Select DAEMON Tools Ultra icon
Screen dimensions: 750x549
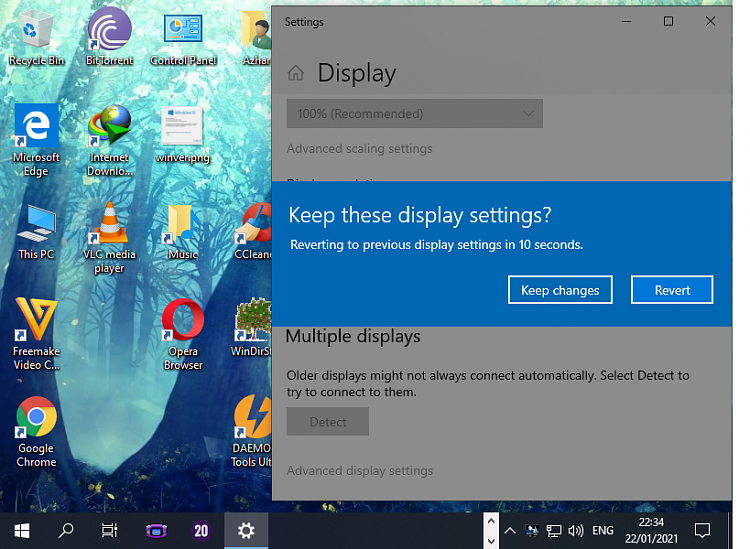pyautogui.click(x=252, y=431)
